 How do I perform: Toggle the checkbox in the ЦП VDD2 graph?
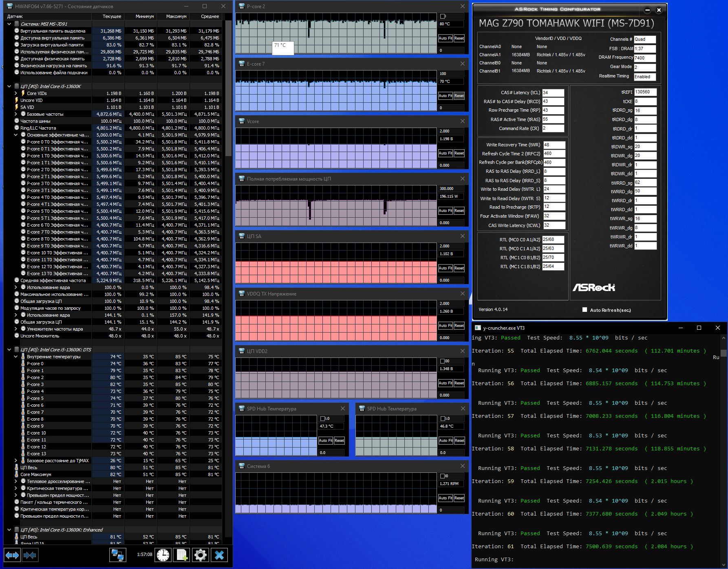coord(443,361)
